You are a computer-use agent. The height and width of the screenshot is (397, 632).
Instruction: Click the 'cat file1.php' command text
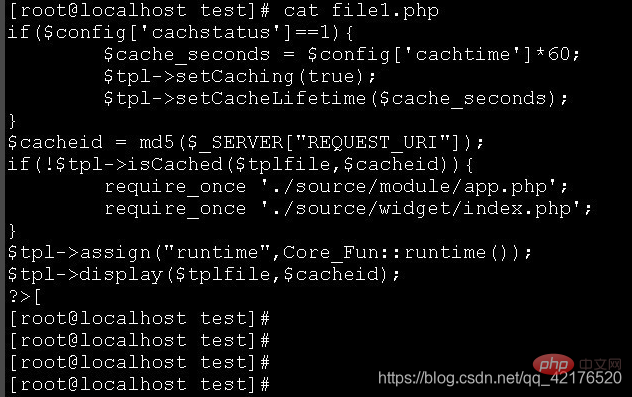pos(361,10)
